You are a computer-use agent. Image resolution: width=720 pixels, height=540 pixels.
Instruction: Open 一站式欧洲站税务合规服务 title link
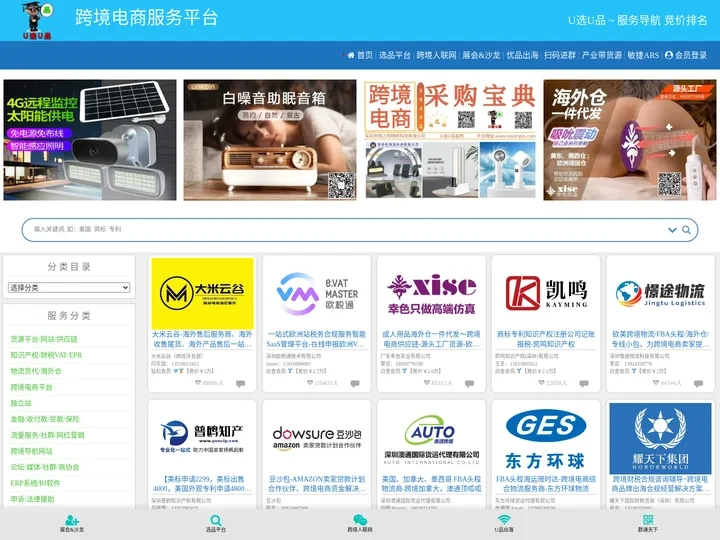click(x=316, y=339)
